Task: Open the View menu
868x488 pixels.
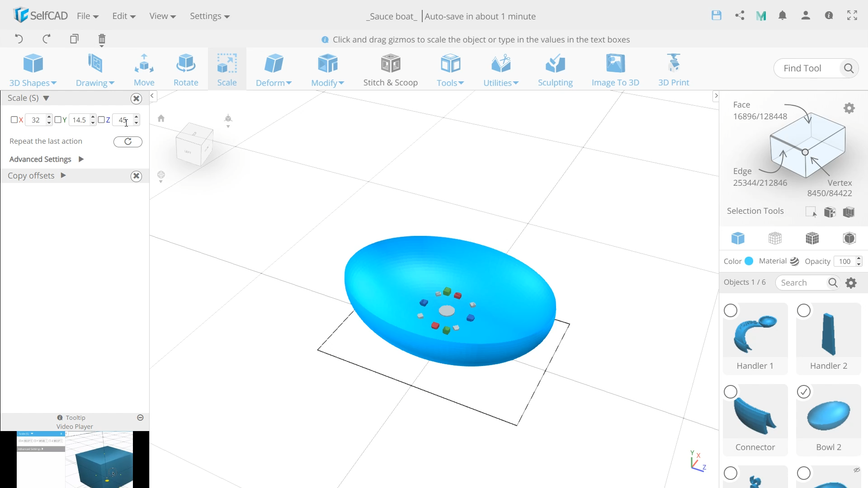Action: 162,16
